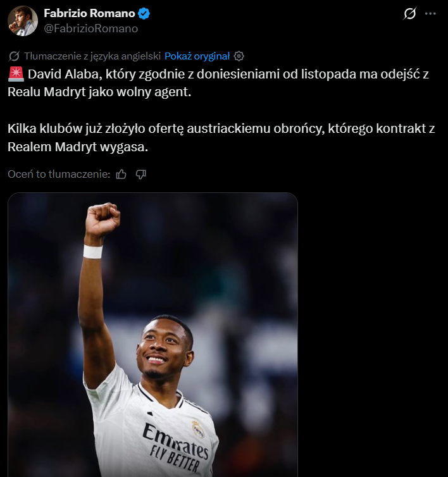Image resolution: width=448 pixels, height=477 pixels.
Task: Rate the translation with thumbs down
Action: 141,174
